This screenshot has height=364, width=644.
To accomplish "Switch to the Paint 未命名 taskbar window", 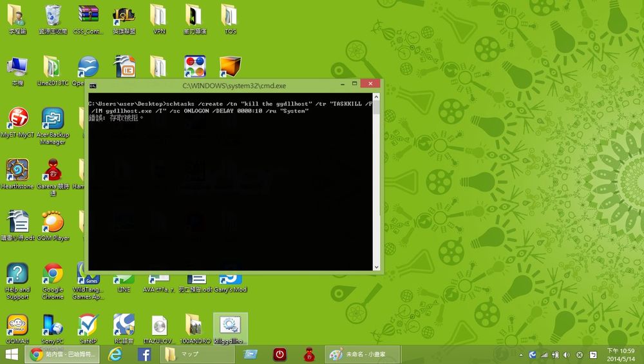I will pos(363,354).
